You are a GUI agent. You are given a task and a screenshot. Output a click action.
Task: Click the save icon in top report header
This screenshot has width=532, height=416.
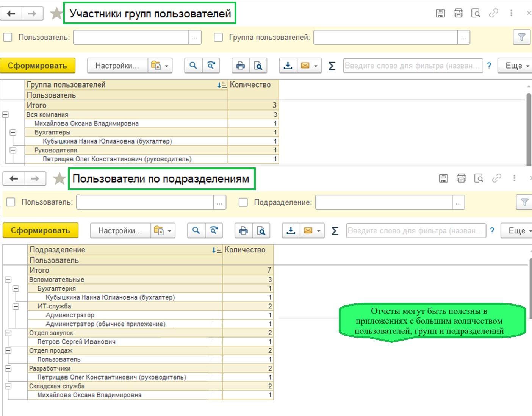pyautogui.click(x=440, y=13)
